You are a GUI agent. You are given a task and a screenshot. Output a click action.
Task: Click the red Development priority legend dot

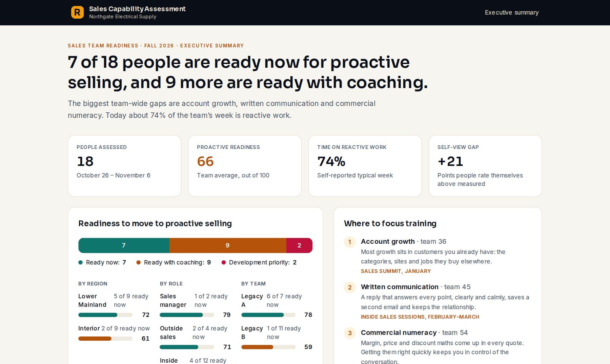(223, 262)
